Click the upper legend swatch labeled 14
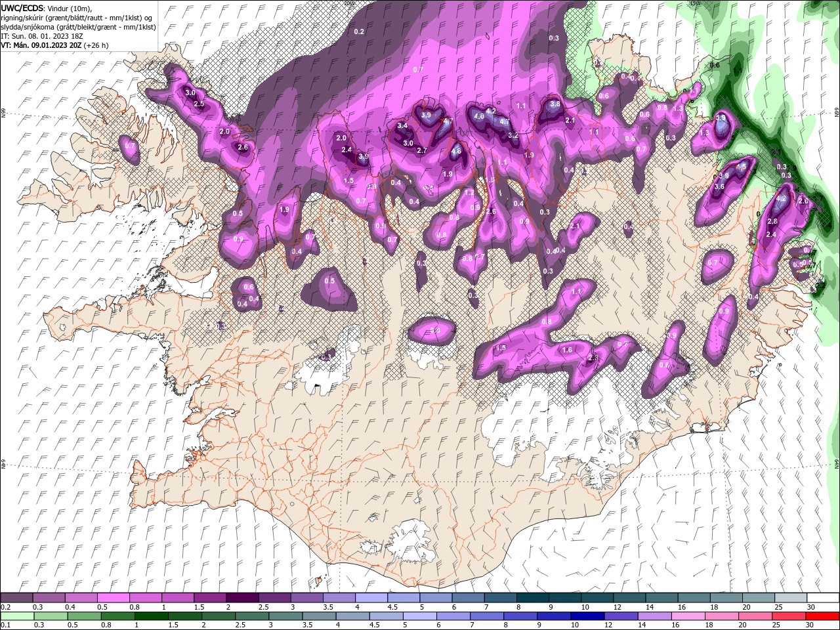The height and width of the screenshot is (630, 840). pos(661,598)
